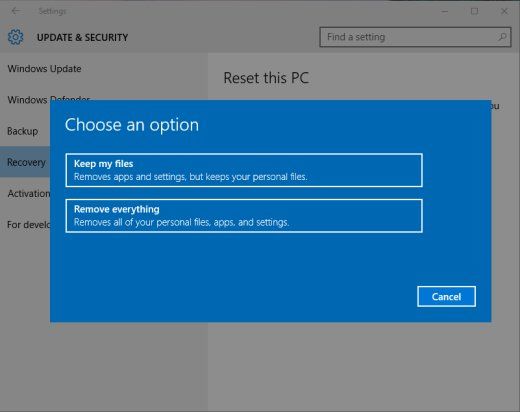
Task: Cancel the Choose an option dialog
Action: click(x=446, y=296)
